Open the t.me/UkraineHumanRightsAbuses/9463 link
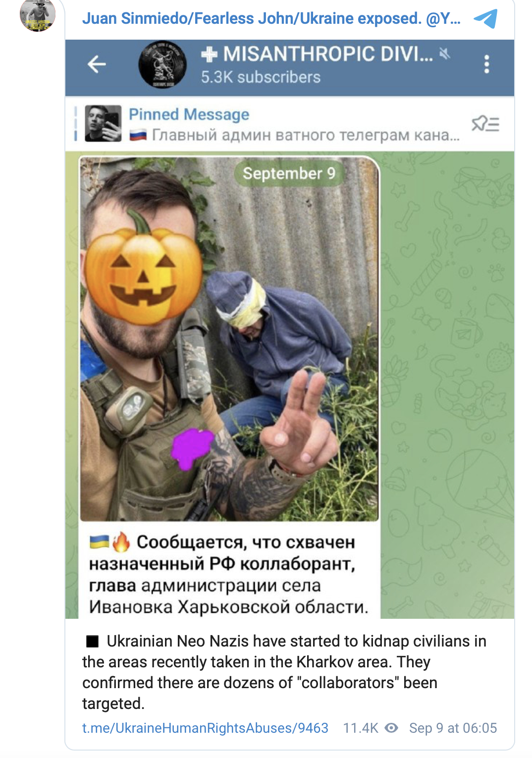Image resolution: width=532 pixels, height=758 pixels. (x=205, y=728)
